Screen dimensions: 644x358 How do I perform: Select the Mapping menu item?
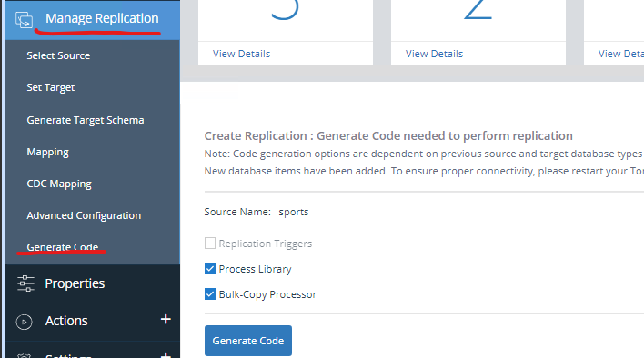click(47, 152)
